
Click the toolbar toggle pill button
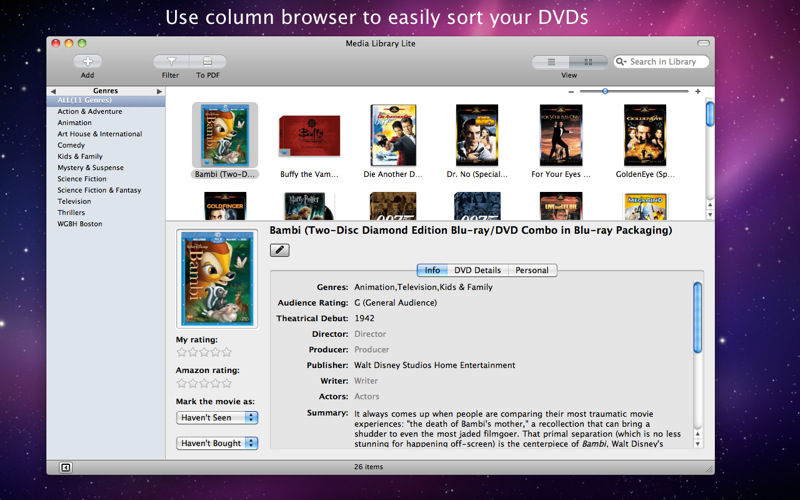704,43
